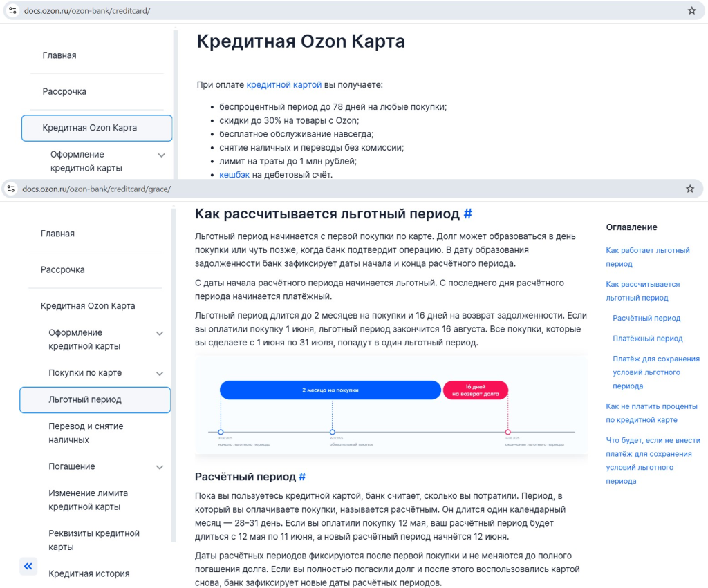Screen dimensions: 708x588
Task: Collapse the sidebar with the double-arrow icon
Action: click(x=28, y=566)
